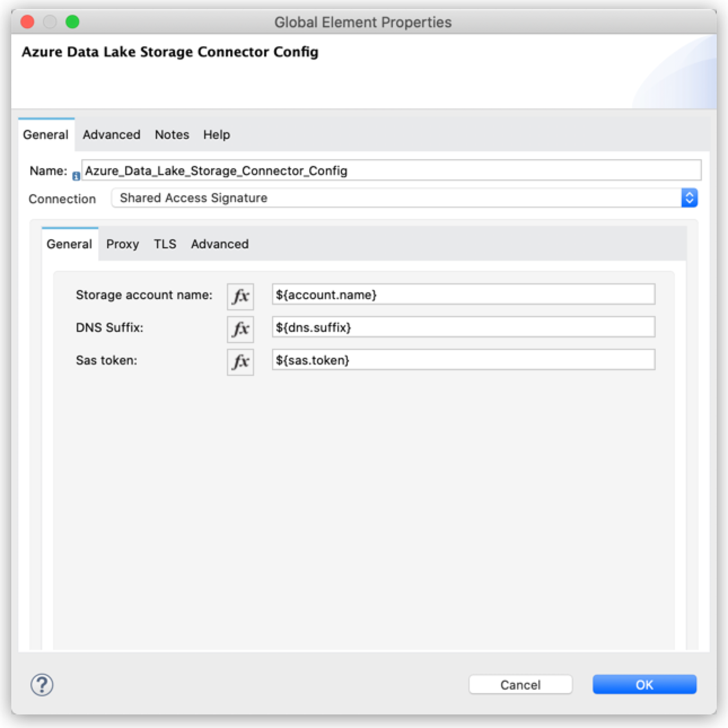
Task: Click inside the Name text field
Action: 389,170
